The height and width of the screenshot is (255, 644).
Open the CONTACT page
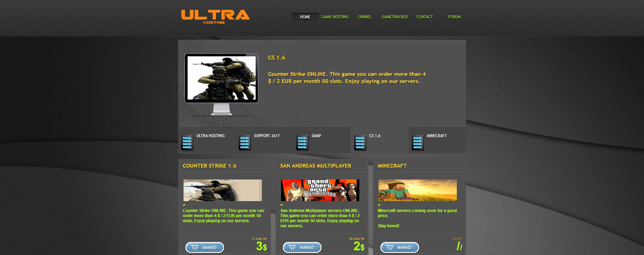click(x=424, y=17)
